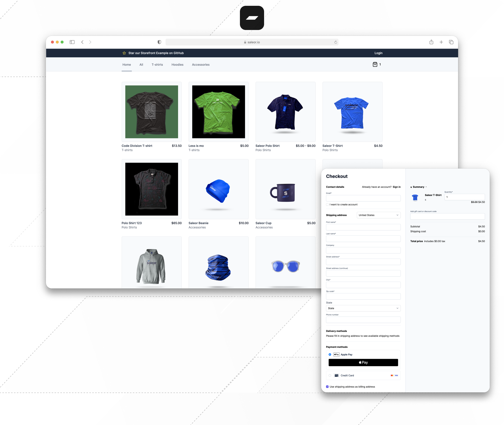Reload the page with the refresh icon
Image resolution: width=504 pixels, height=425 pixels.
(x=336, y=42)
